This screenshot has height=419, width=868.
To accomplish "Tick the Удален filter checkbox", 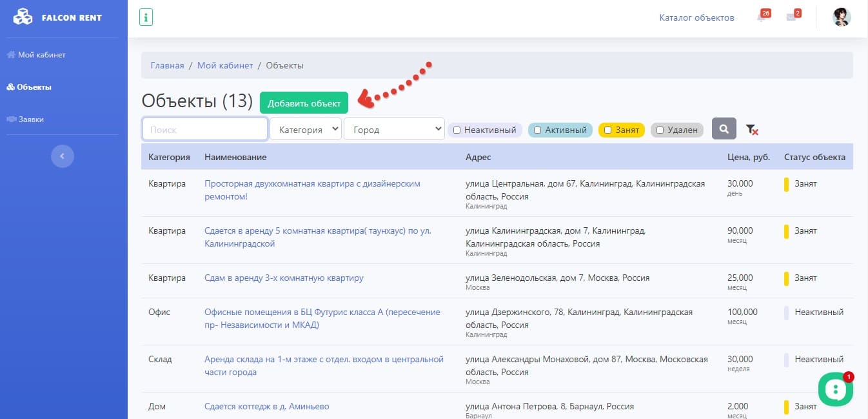I will pyautogui.click(x=660, y=130).
